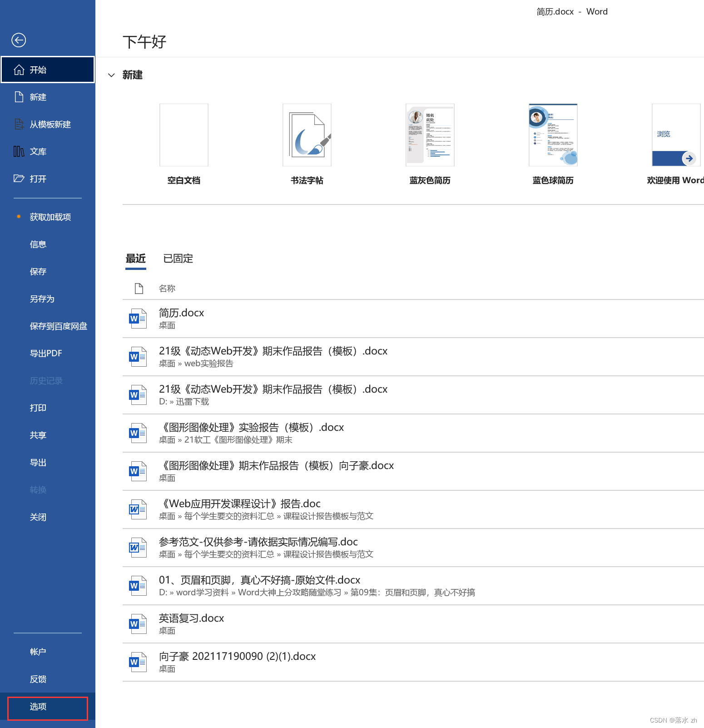The width and height of the screenshot is (704, 728).
Task: Open the 打印 menu item
Action: pos(48,408)
